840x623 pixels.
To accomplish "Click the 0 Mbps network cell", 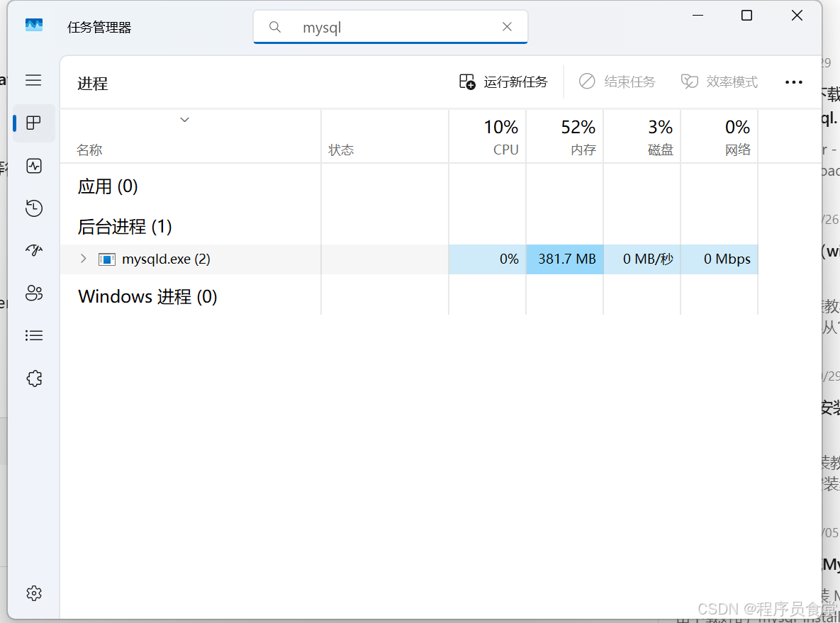I will (719, 259).
